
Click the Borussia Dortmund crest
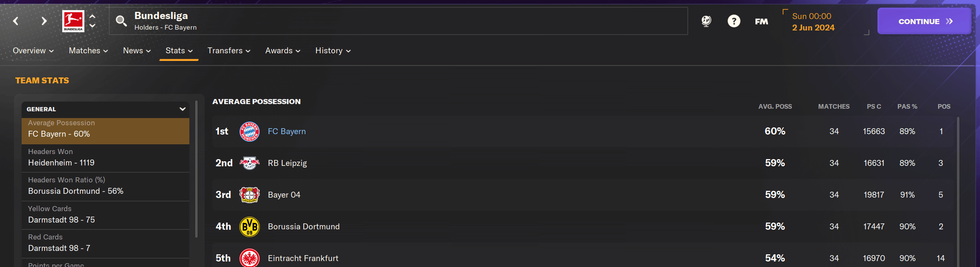pos(250,226)
